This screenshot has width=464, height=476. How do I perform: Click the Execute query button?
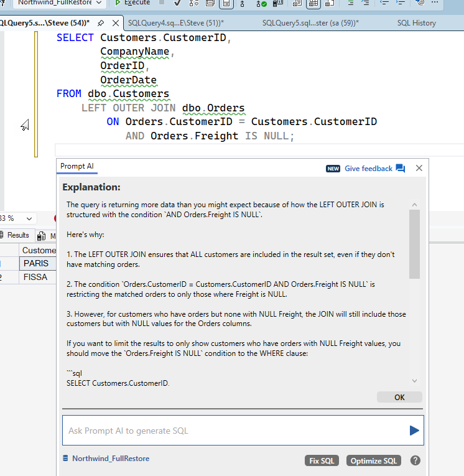click(132, 3)
